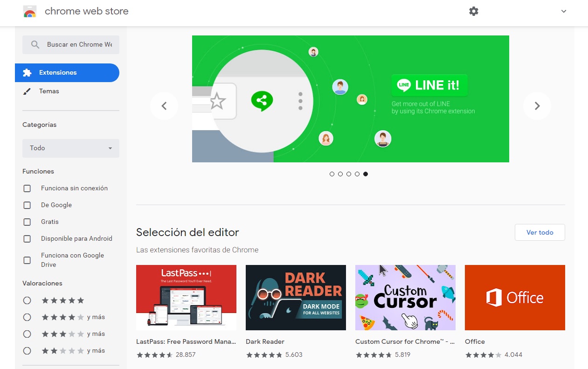Check the De Google filter
588x369 pixels.
[x=27, y=205]
